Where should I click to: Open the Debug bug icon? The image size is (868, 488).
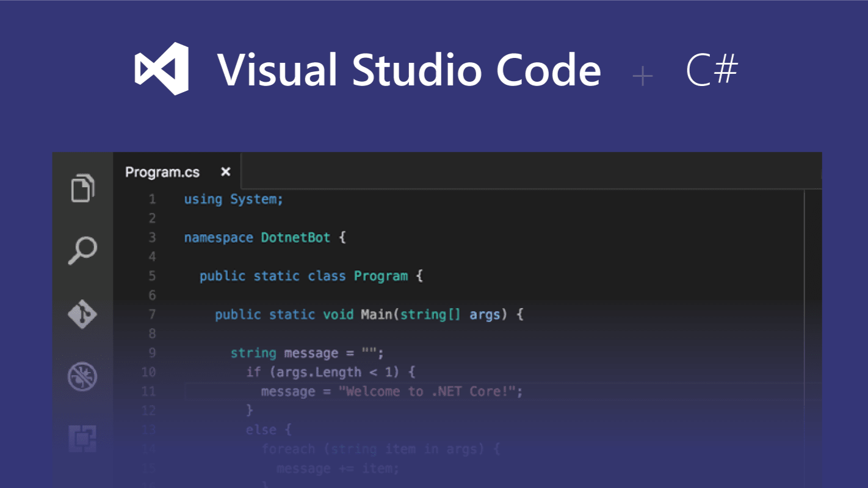tap(82, 376)
